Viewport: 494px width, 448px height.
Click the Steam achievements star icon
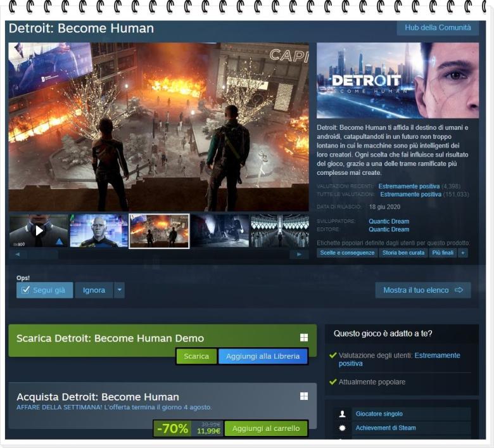(342, 428)
